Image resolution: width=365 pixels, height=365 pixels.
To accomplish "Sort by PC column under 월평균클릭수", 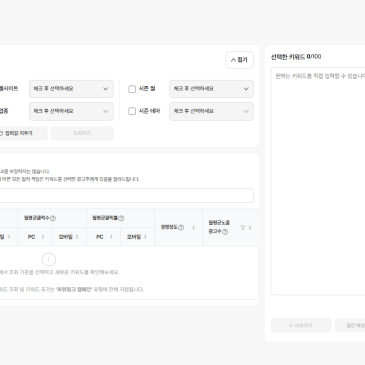I will point(43,237).
